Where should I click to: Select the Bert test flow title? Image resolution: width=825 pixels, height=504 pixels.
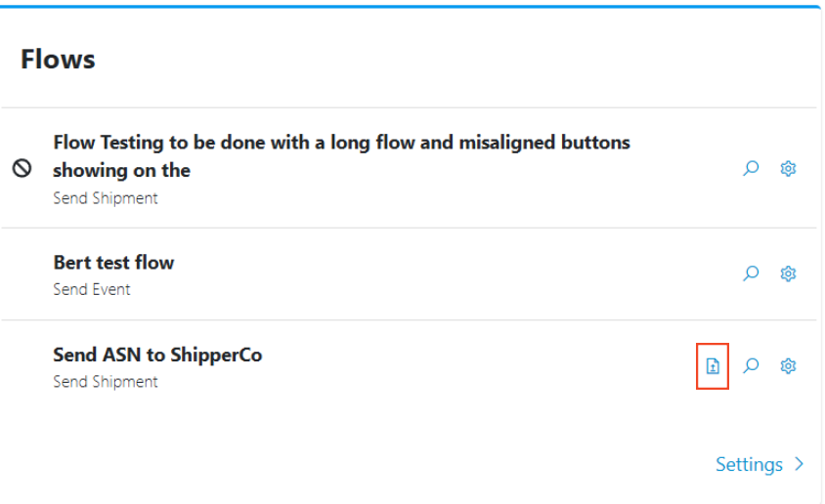tap(113, 262)
